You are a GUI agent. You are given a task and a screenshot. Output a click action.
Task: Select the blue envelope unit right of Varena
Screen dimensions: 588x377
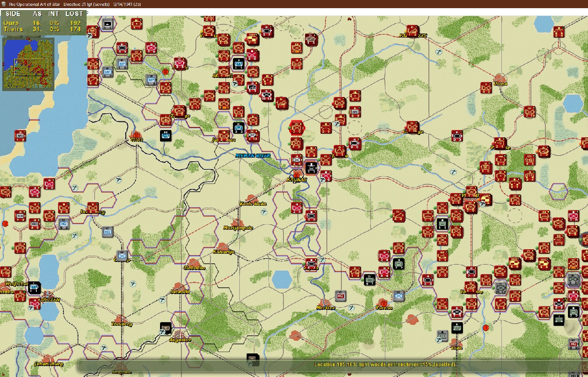[x=398, y=295]
